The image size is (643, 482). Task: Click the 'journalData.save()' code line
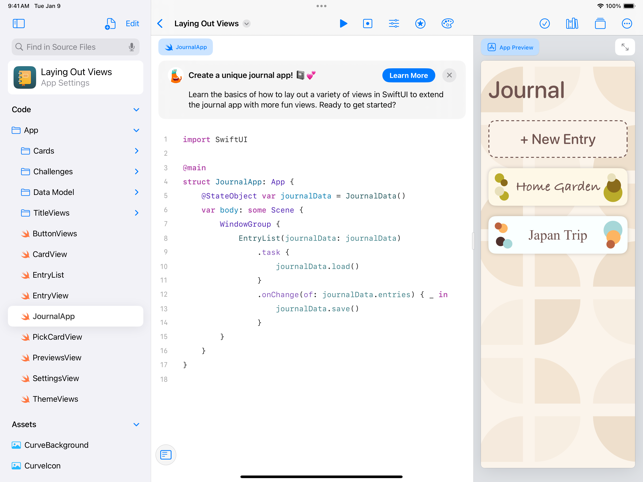(x=317, y=308)
